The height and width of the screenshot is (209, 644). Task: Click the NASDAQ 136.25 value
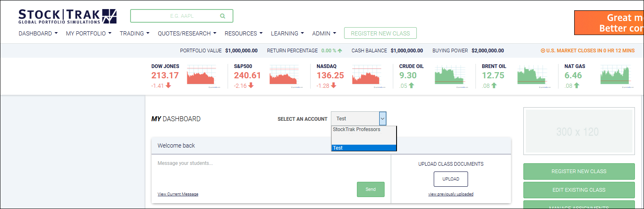330,75
